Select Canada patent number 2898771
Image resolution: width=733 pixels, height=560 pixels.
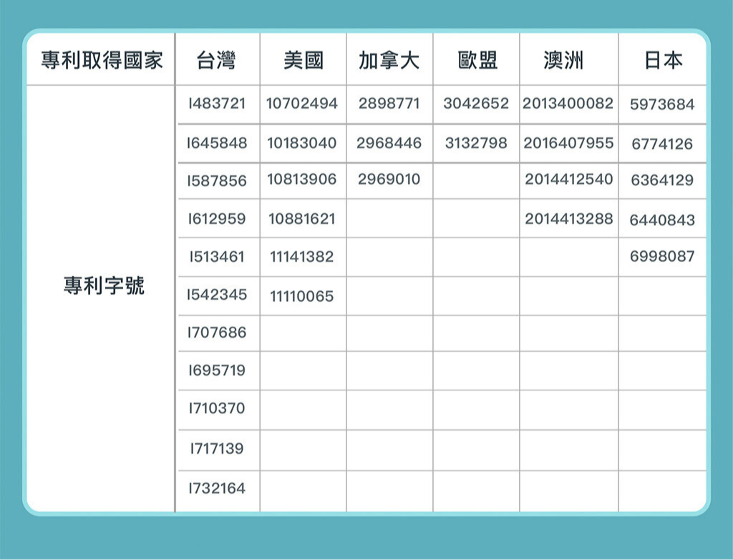[389, 104]
